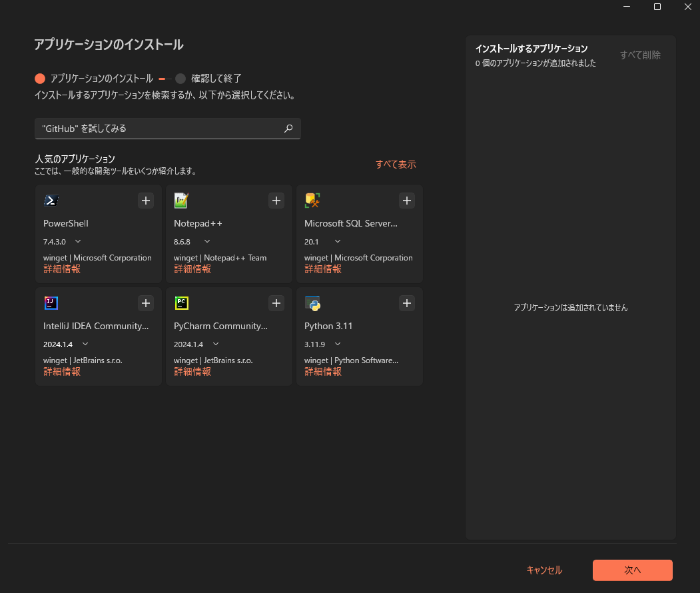Expand IntelliJ IDEA 2024.1.4 version dropdown
Viewport: 700px width, 593px height.
tap(85, 344)
